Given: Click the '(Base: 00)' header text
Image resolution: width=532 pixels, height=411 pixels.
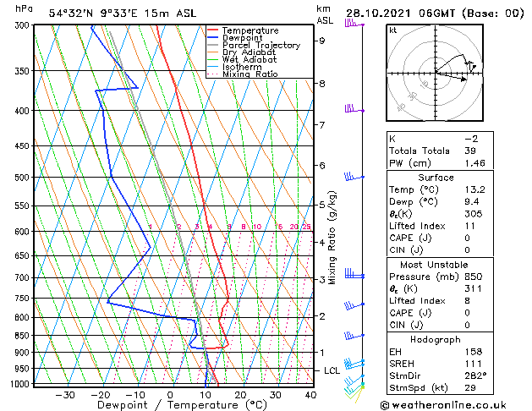Looking at the screenshot, I should [493, 14].
